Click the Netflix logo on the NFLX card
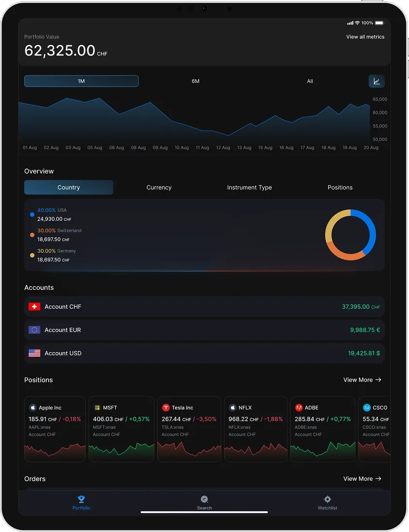 233,407
